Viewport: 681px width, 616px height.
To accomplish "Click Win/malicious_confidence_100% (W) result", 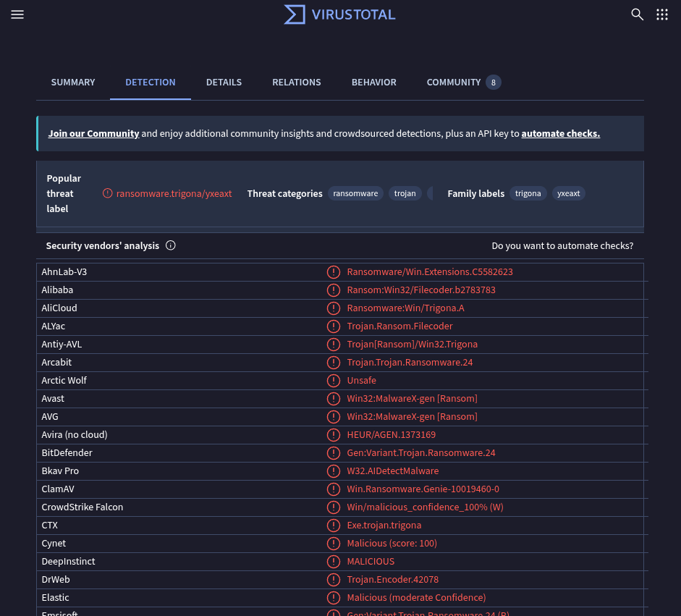I will pos(425,507).
